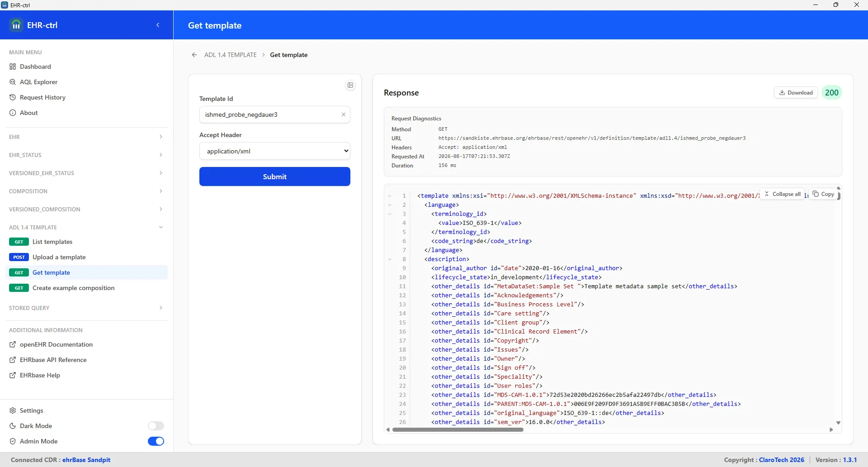The height and width of the screenshot is (467, 868).
Task: Expand the VERSIONED_COMPOSITION section
Action: [86, 209]
